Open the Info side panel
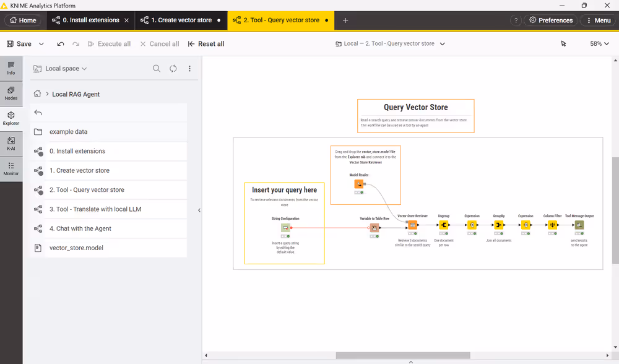 (x=11, y=68)
